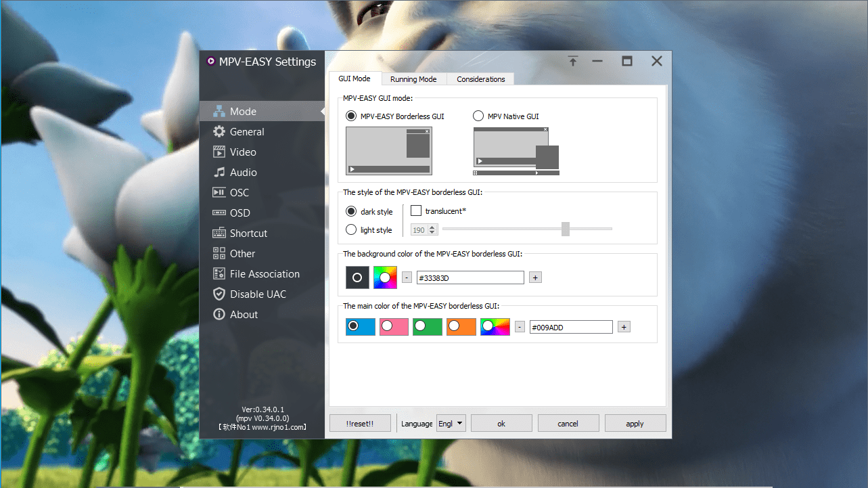This screenshot has height=488, width=868.
Task: Open the General settings gear section
Action: tap(262, 132)
